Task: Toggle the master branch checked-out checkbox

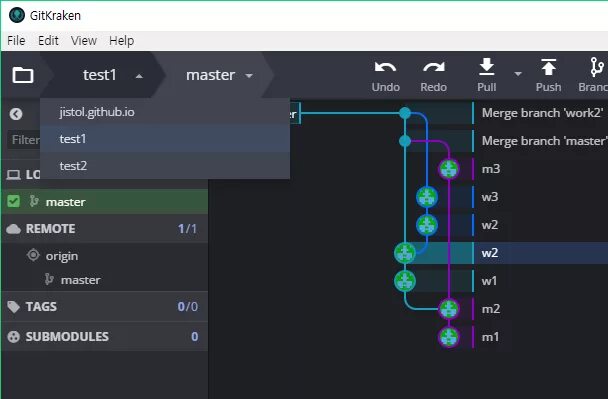Action: point(14,201)
